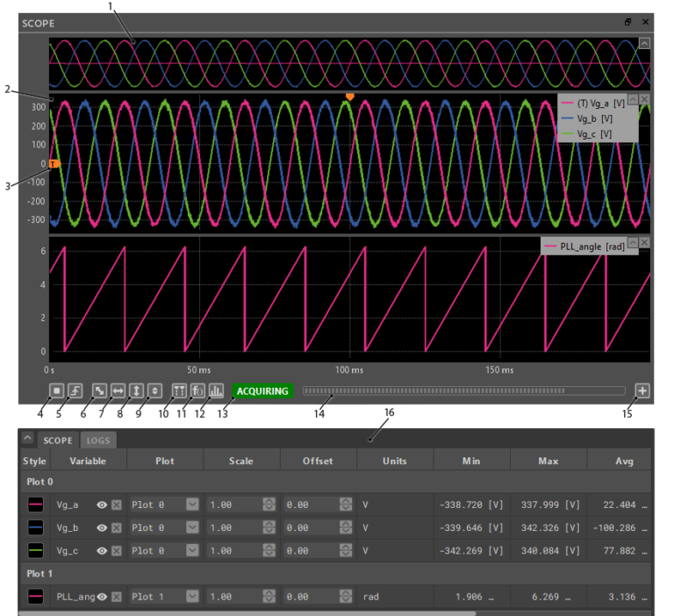Switch to the LOGS tab
The height and width of the screenshot is (616, 674).
click(x=97, y=441)
